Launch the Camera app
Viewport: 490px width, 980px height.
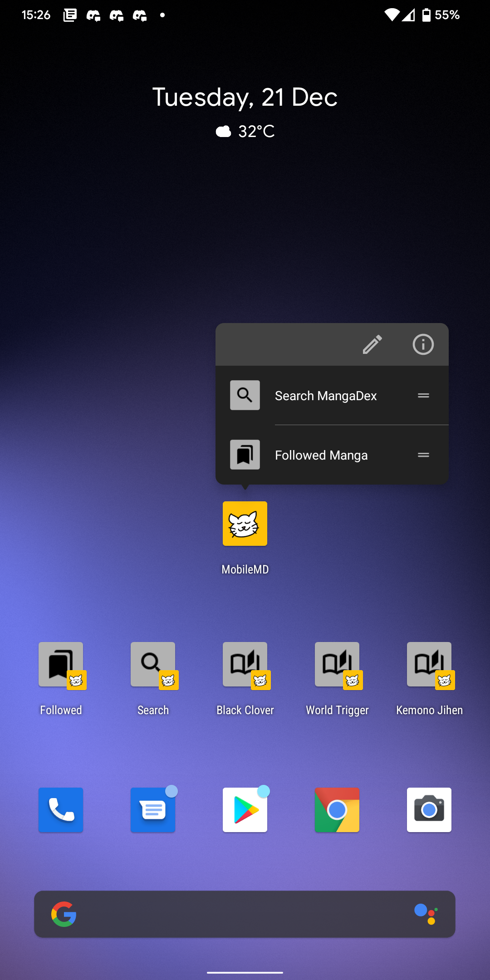pos(429,810)
